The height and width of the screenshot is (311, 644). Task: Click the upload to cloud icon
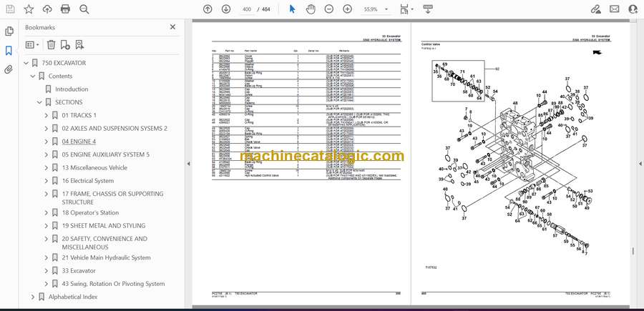[x=47, y=9]
